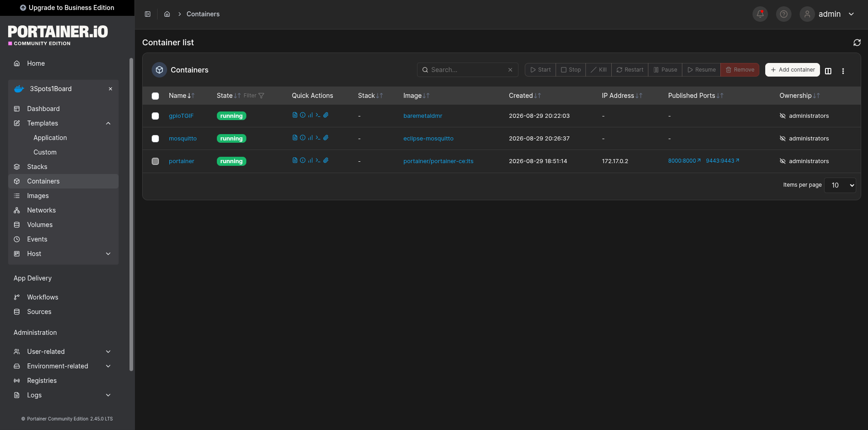
Task: Open the eclipse-mosquitto image link
Action: [x=428, y=139]
